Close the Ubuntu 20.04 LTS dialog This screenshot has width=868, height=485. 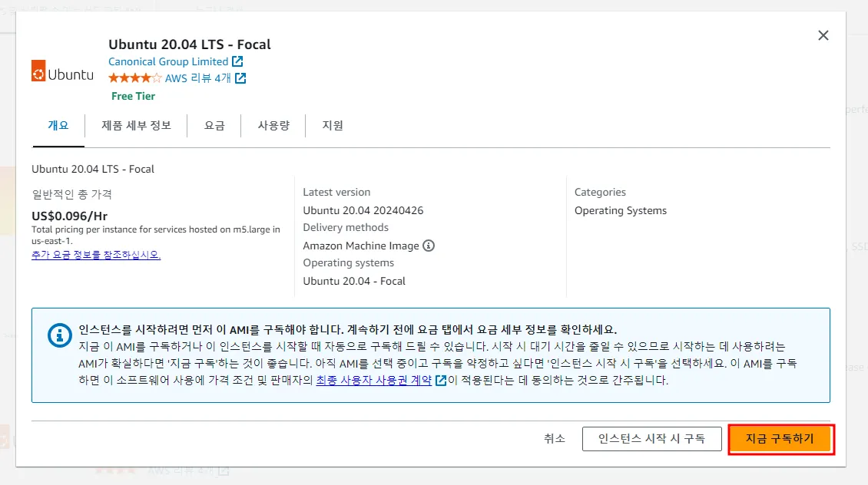823,35
